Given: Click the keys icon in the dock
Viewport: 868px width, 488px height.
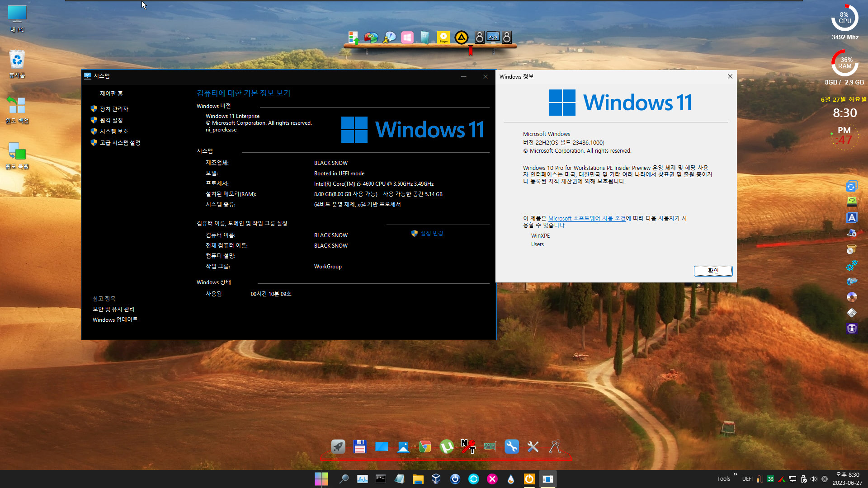Looking at the screenshot, I should 555,446.
